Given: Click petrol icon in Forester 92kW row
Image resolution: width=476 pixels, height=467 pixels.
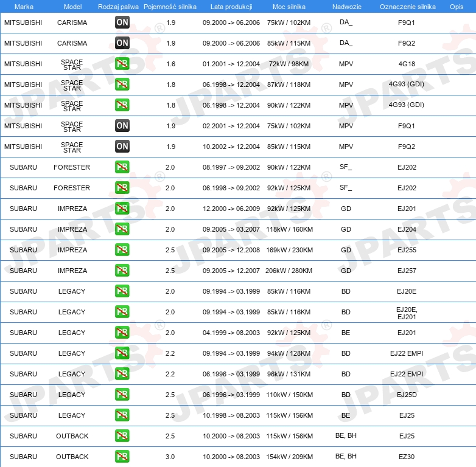Looking at the screenshot, I should coord(122,187).
